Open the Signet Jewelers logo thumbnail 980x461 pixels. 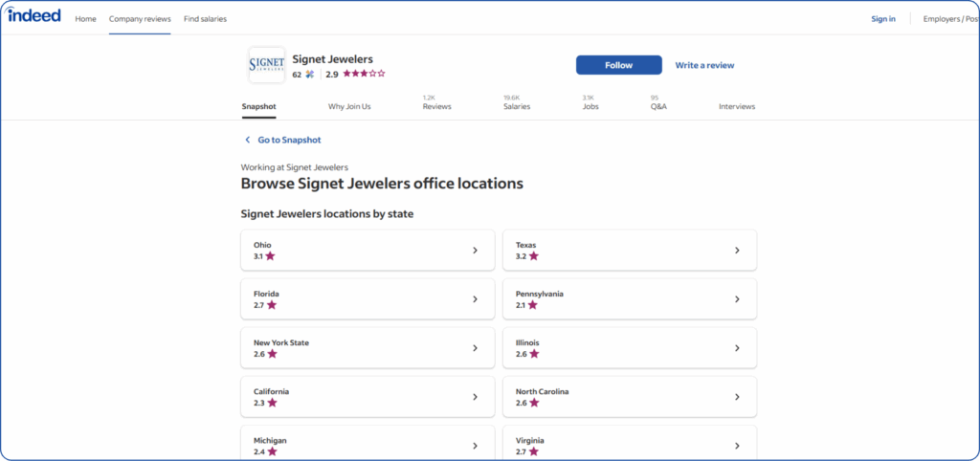point(267,64)
